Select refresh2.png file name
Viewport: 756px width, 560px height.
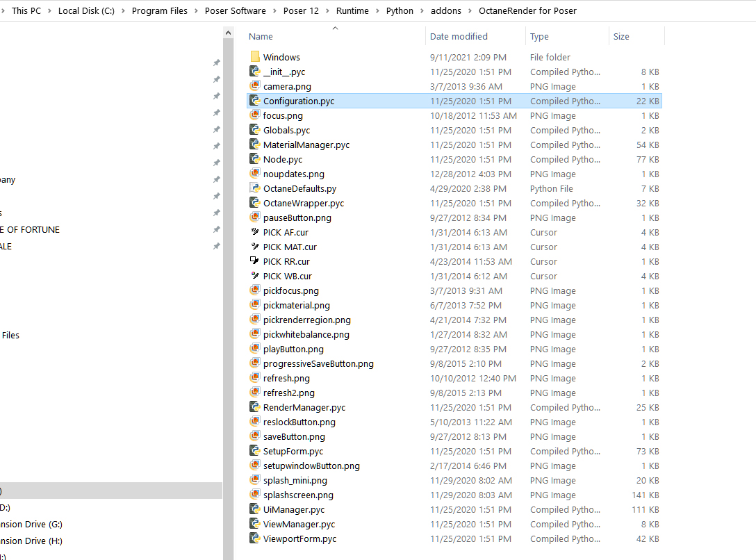coord(289,393)
